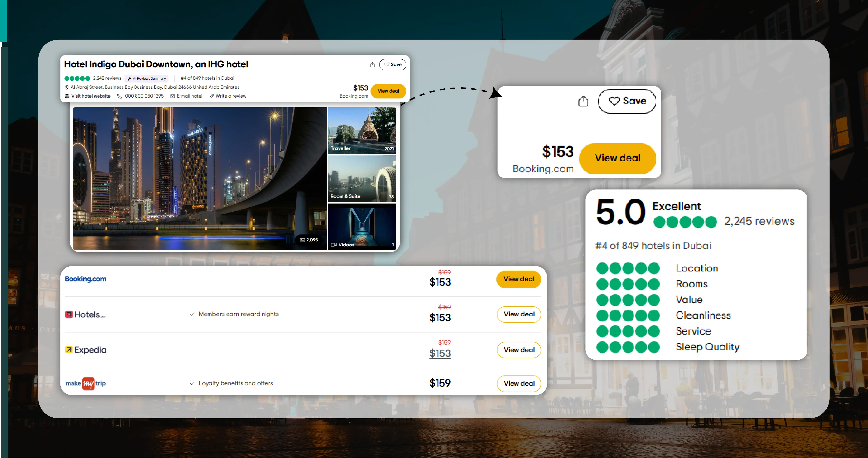Click the 2,242 reviews rating link
This screenshot has height=458, width=868.
(107, 78)
